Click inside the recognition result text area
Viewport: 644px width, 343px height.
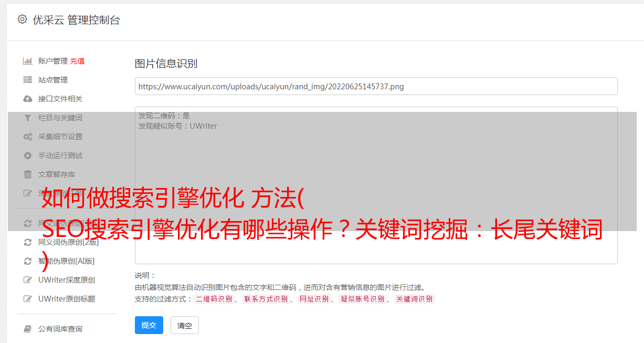[x=376, y=185]
